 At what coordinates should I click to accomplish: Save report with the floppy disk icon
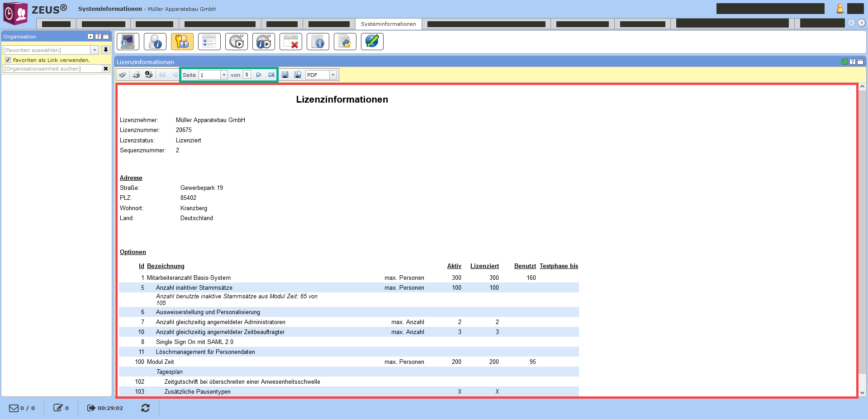pyautogui.click(x=285, y=75)
